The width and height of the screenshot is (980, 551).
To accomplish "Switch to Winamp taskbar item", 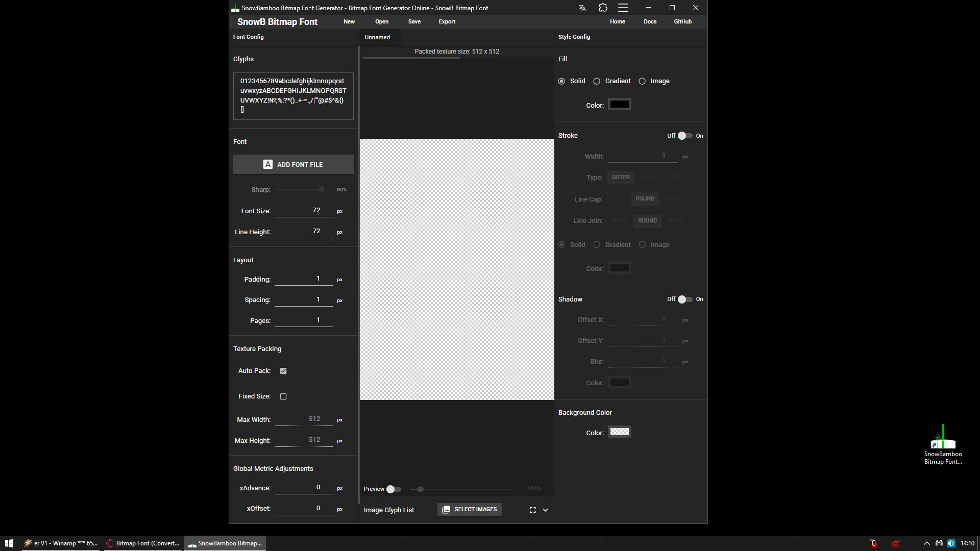I will (60, 543).
